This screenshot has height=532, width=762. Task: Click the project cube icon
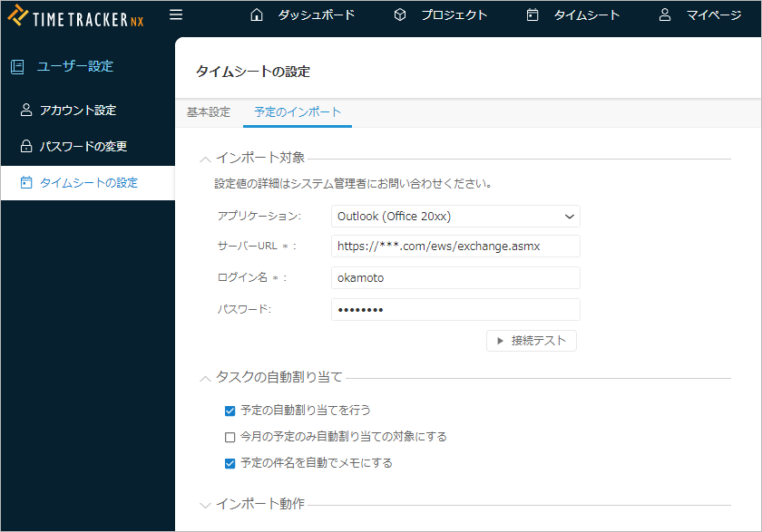pos(400,15)
